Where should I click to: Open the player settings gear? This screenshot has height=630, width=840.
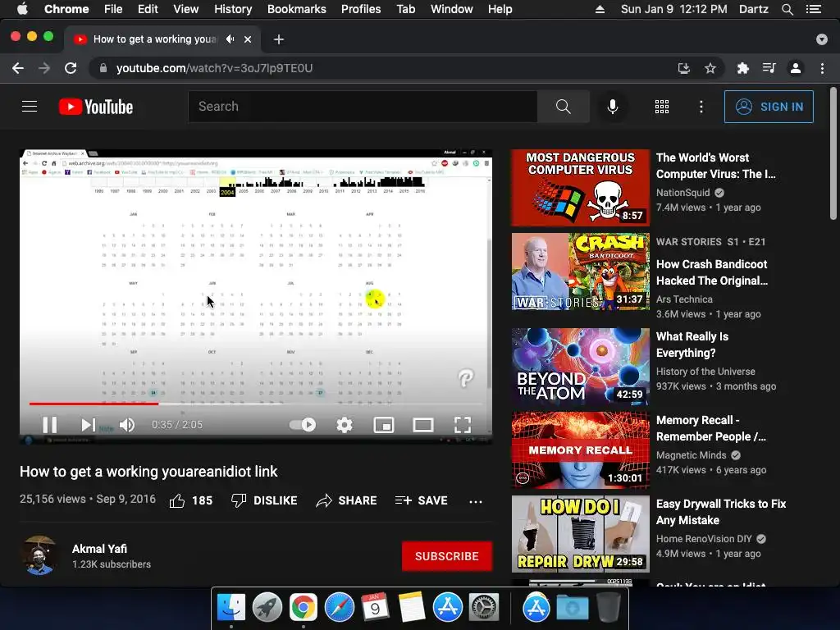pos(345,425)
